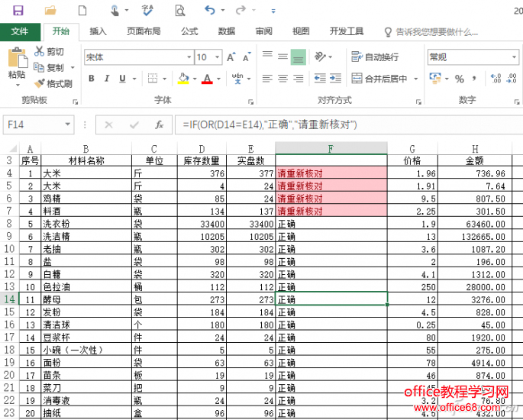
Task: Switch to the 插入 tab
Action: pos(98,31)
